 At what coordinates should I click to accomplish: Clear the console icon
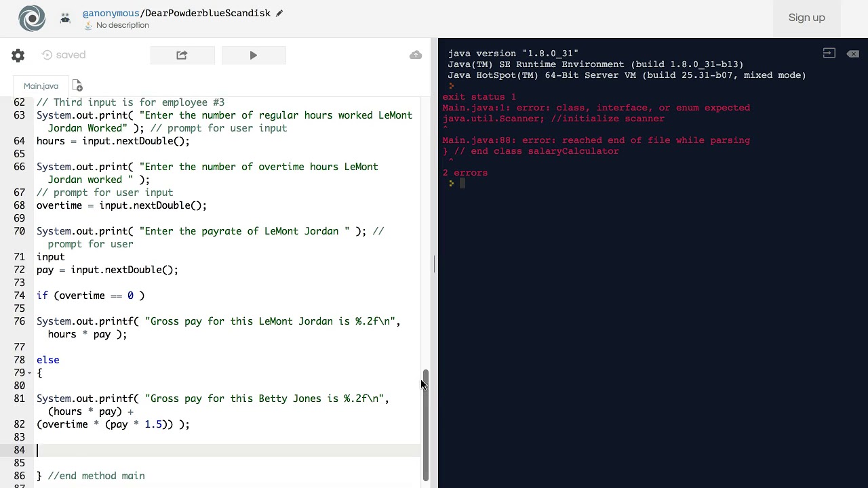(x=853, y=54)
